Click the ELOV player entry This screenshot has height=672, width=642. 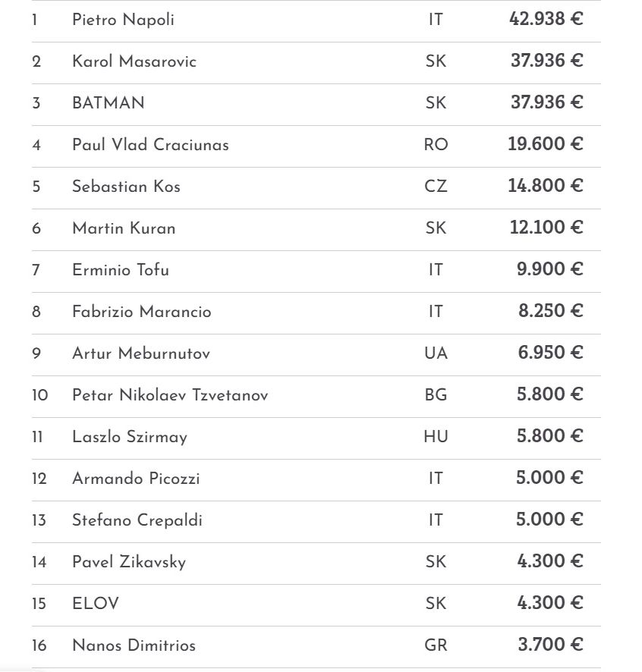(x=95, y=604)
